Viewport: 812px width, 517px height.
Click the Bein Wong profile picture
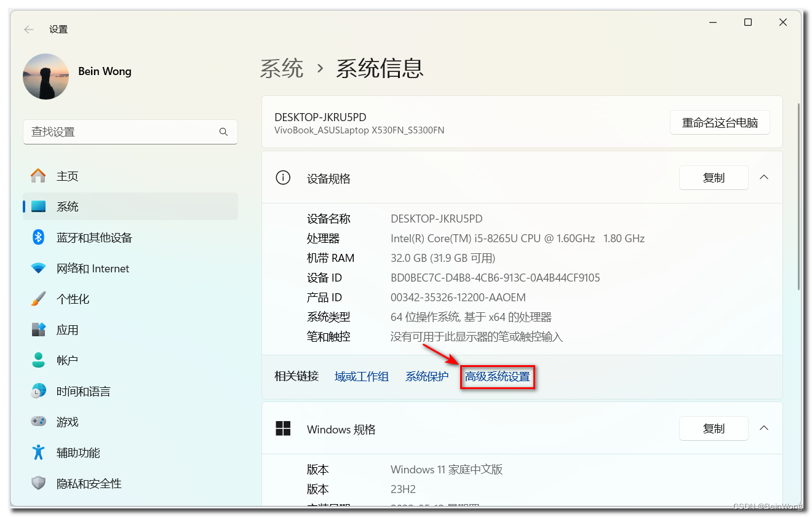point(46,76)
